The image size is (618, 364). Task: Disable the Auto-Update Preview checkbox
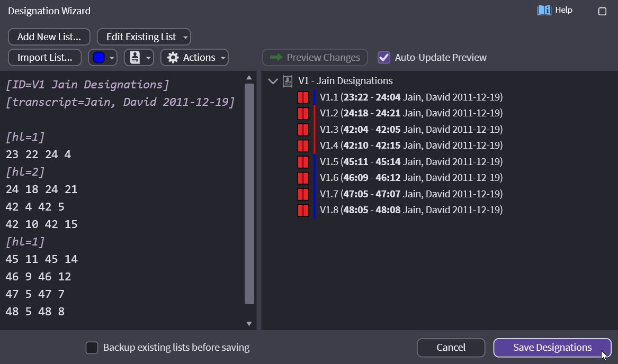point(384,58)
